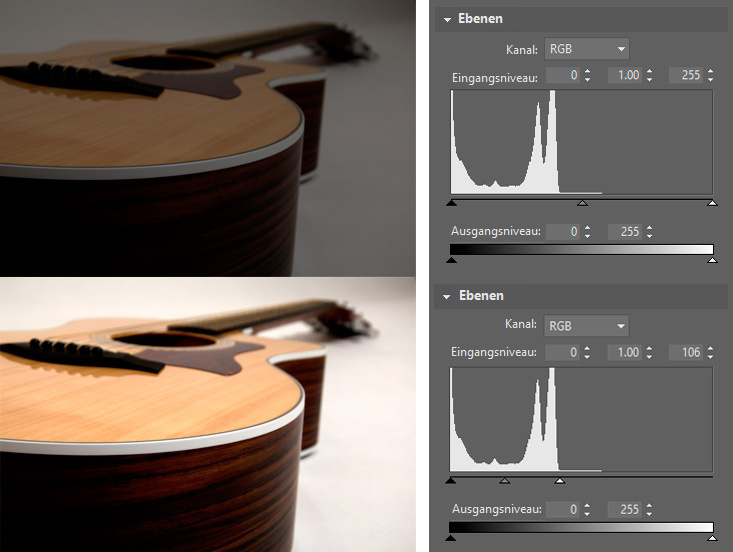Increase white input level 106 with up arrow
The image size is (733, 552).
710,349
